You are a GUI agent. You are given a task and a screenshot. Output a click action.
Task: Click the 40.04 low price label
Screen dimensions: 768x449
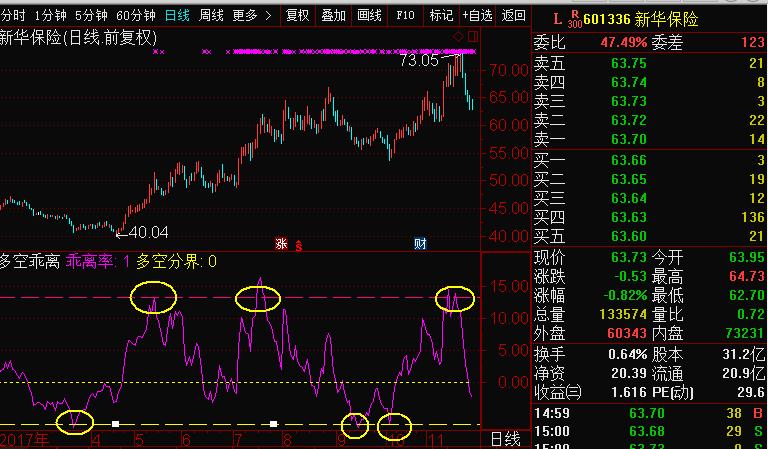(149, 232)
